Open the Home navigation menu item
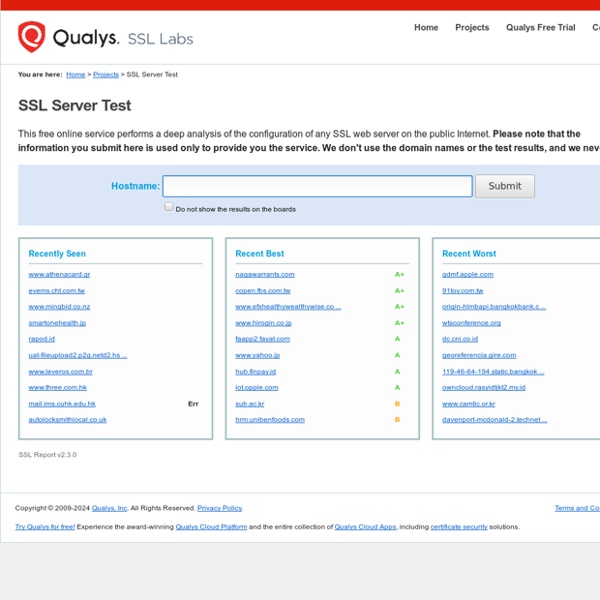 pos(426,28)
